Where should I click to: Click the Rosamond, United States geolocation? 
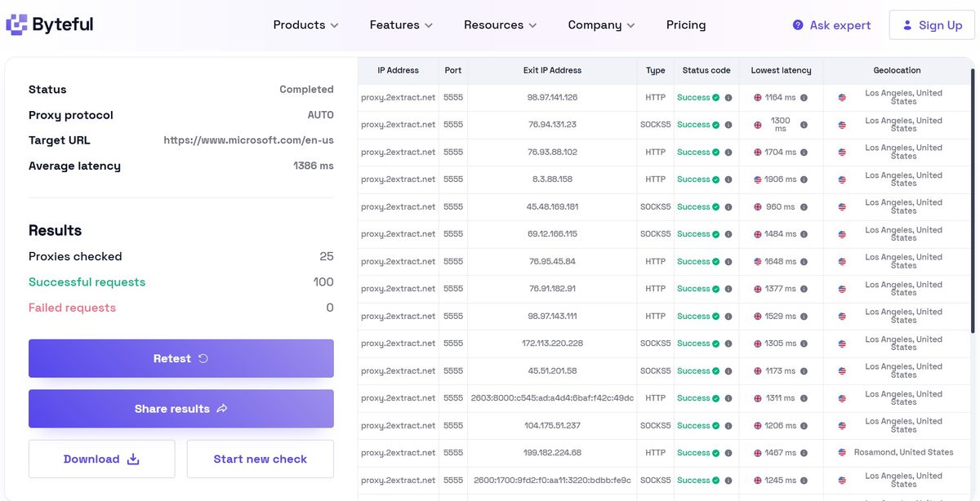pos(903,453)
